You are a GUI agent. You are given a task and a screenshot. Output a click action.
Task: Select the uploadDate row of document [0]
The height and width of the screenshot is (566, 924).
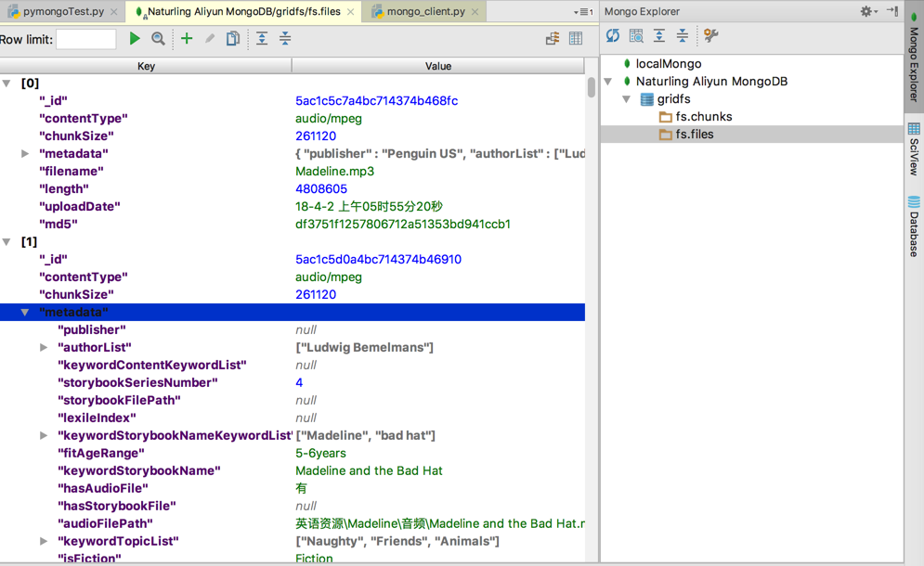point(293,207)
